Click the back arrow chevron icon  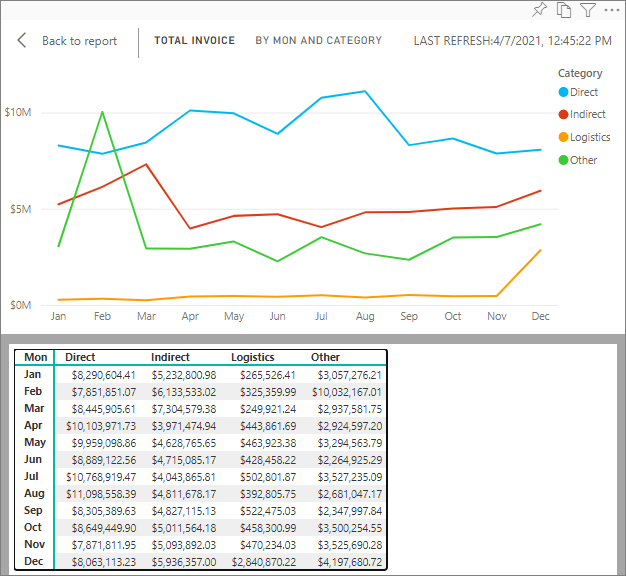tap(22, 41)
